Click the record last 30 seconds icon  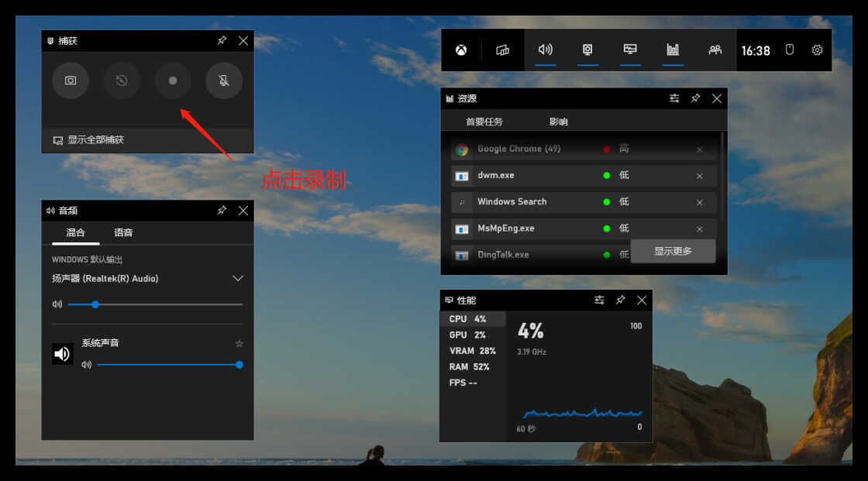(x=122, y=81)
